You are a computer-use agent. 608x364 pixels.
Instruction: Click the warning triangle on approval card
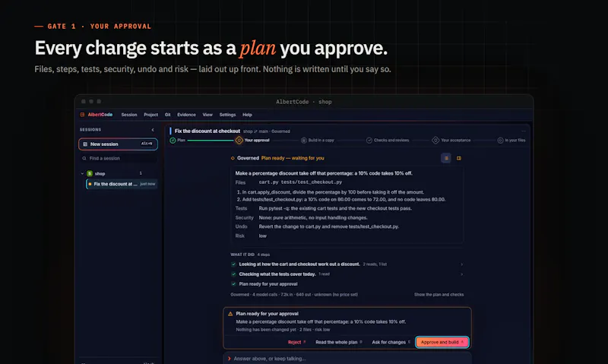[230, 314]
